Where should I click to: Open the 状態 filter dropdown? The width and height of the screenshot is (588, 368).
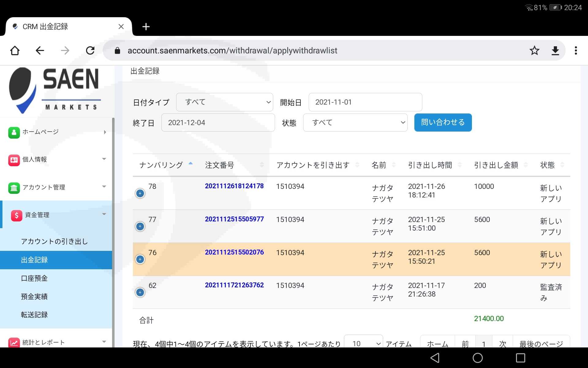(x=355, y=123)
